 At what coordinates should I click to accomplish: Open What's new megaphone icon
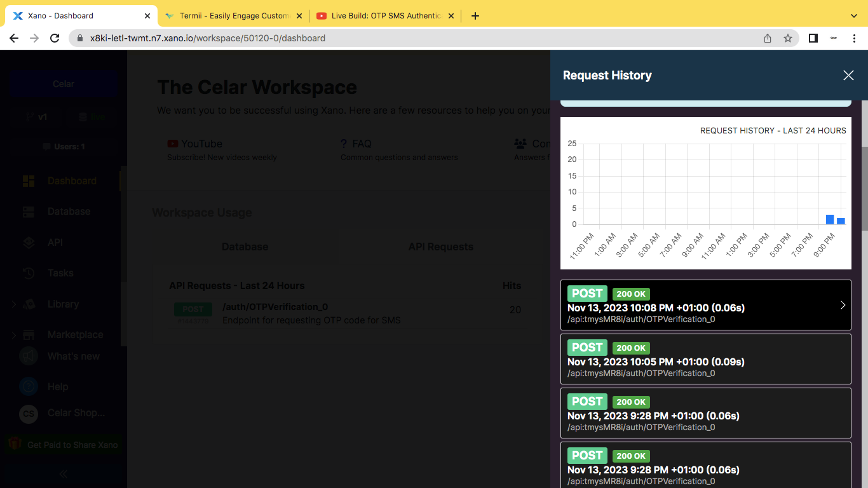point(29,356)
